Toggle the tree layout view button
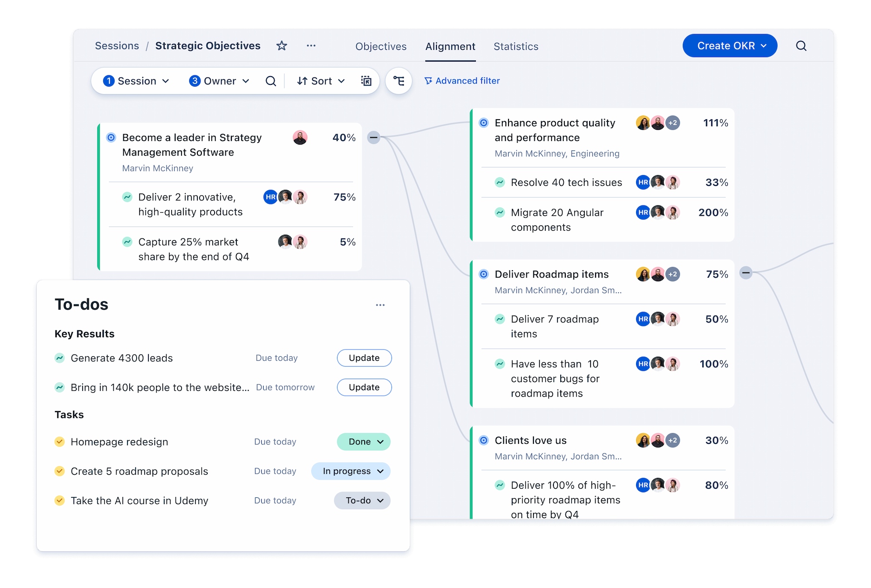The width and height of the screenshot is (871, 588). click(399, 81)
